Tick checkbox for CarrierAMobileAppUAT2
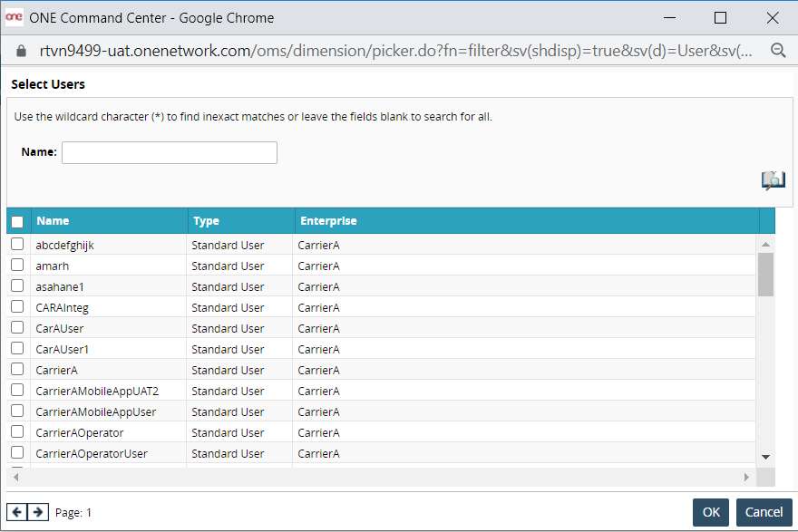798x532 pixels. click(17, 390)
